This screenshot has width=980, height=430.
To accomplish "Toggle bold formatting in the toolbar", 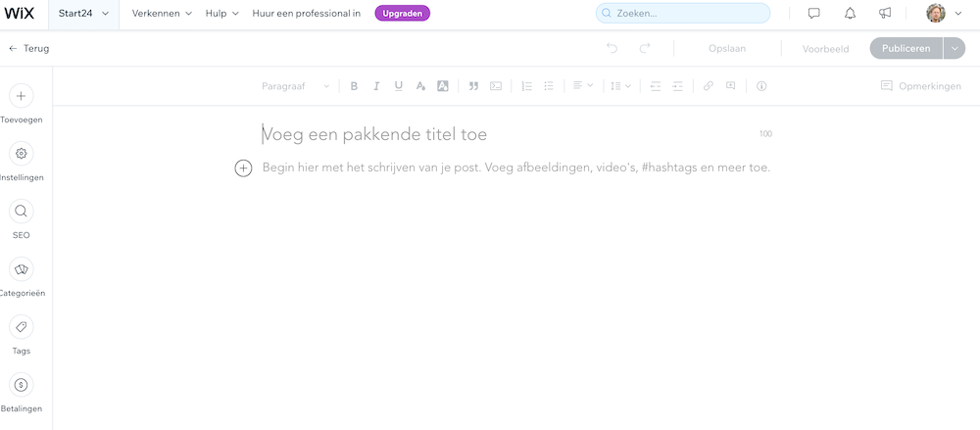I will (x=355, y=86).
